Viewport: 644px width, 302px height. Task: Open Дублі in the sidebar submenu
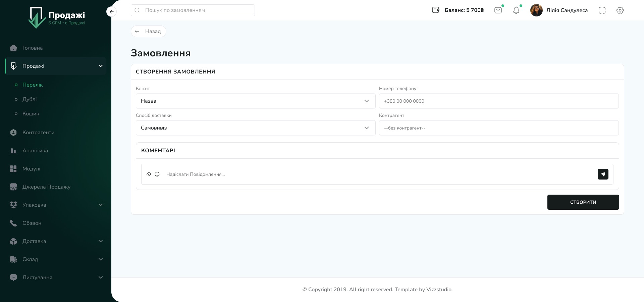(30, 99)
